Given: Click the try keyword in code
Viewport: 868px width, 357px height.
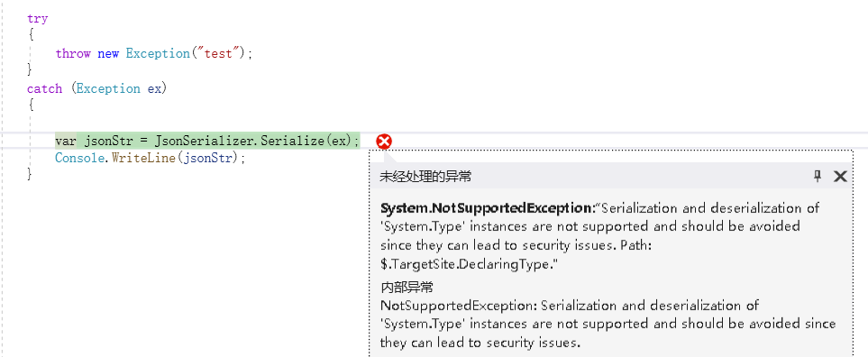Looking at the screenshot, I should pos(38,19).
